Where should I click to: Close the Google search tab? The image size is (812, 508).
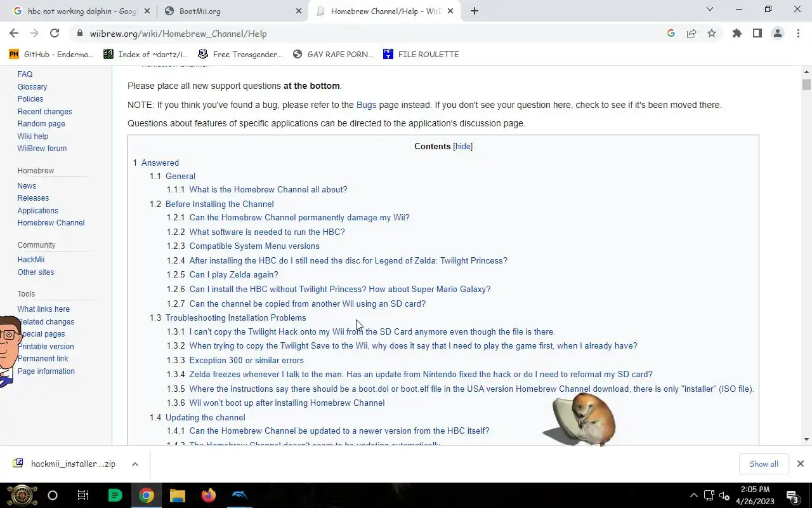(147, 11)
